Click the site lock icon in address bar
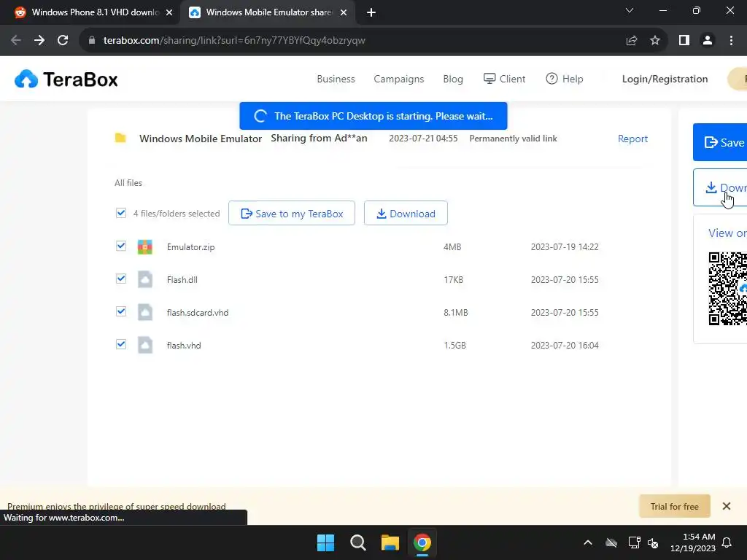747x560 pixels. point(92,41)
